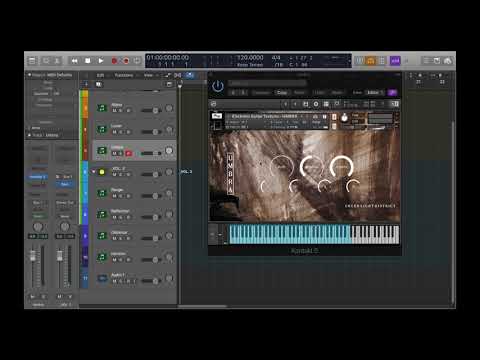The width and height of the screenshot is (480, 360).
Task: Open the Library panel from control bar
Action: pos(32,61)
